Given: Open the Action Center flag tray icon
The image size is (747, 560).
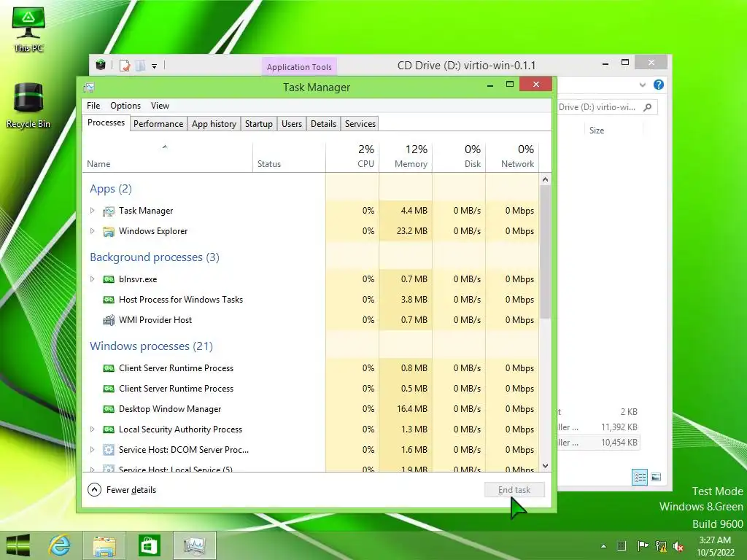Looking at the screenshot, I should [642, 546].
